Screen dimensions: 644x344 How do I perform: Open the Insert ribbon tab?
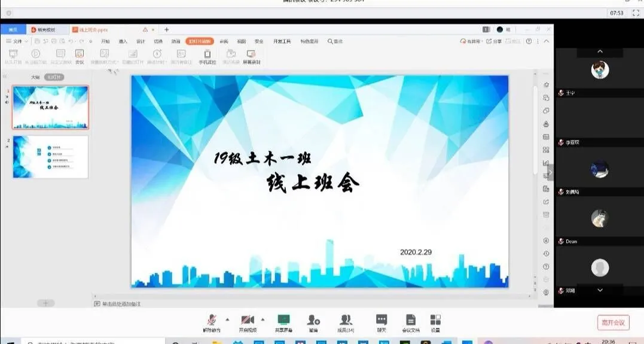(123, 41)
